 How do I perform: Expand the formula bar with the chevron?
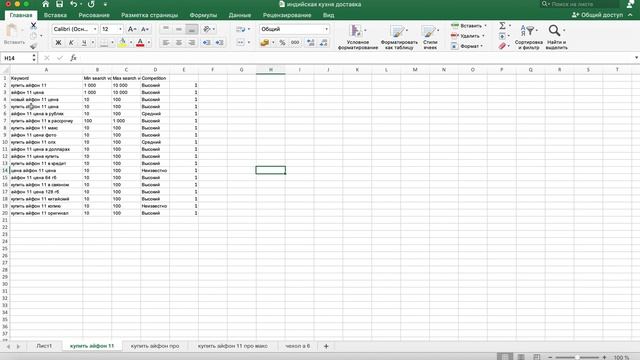tap(636, 58)
